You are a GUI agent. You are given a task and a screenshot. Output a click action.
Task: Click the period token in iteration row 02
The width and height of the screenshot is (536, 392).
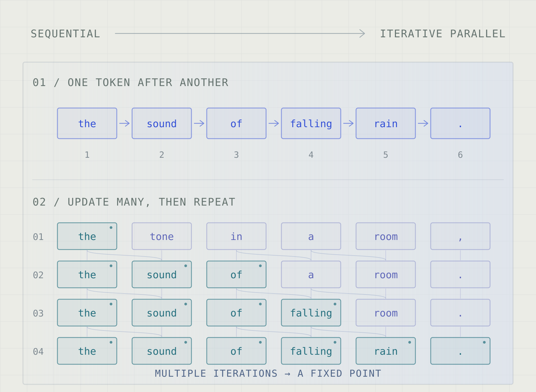click(460, 274)
